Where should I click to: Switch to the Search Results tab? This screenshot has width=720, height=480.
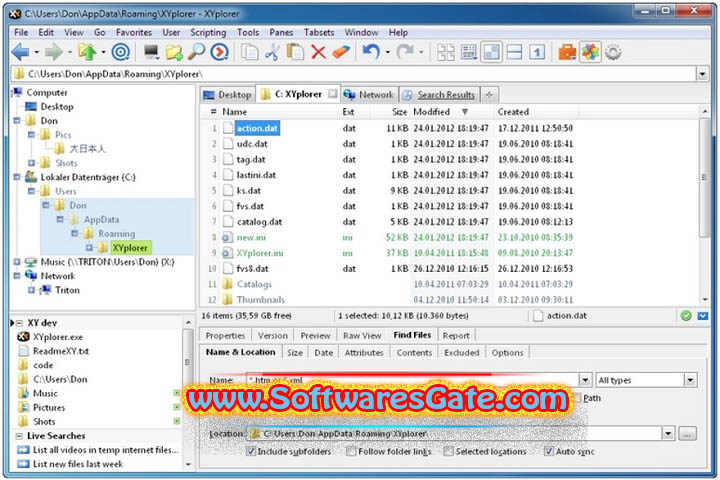coord(440,95)
